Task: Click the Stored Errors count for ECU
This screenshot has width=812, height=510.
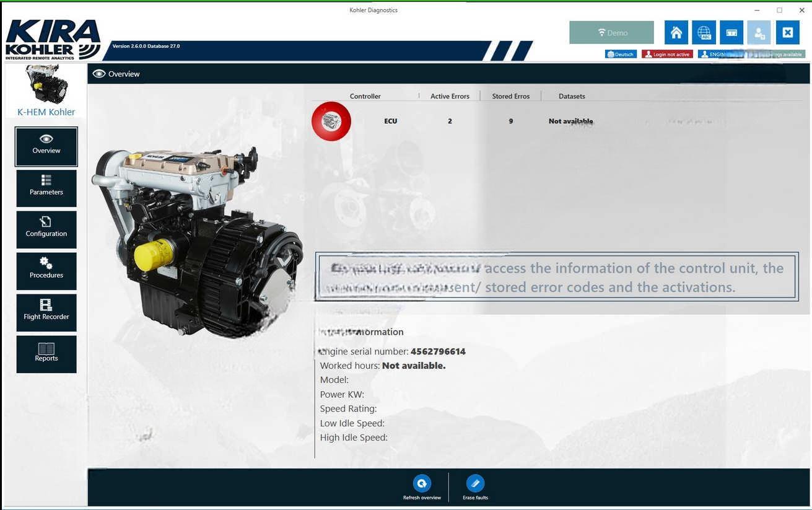Action: [x=510, y=121]
